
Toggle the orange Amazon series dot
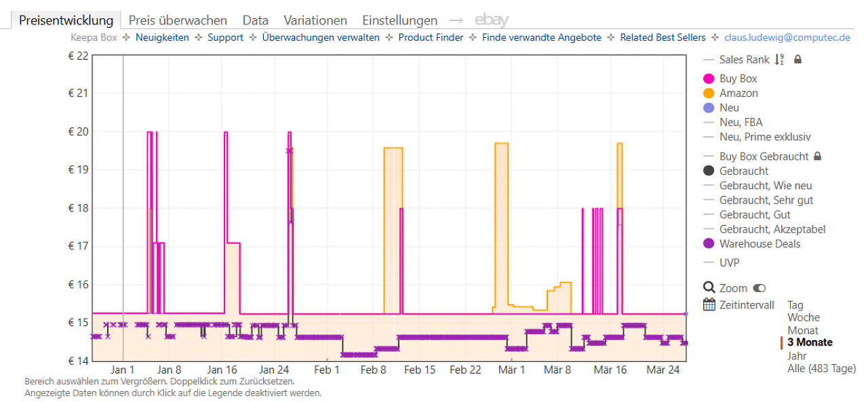(709, 94)
